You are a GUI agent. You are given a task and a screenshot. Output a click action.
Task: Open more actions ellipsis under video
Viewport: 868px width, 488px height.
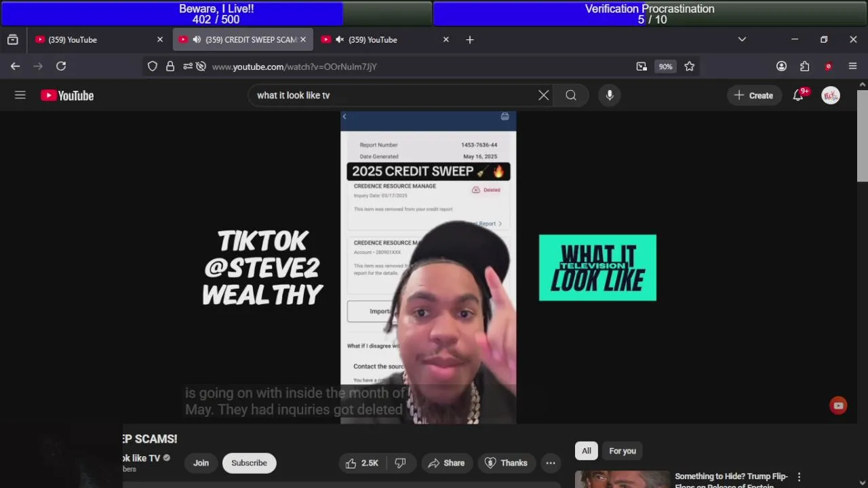pos(551,463)
